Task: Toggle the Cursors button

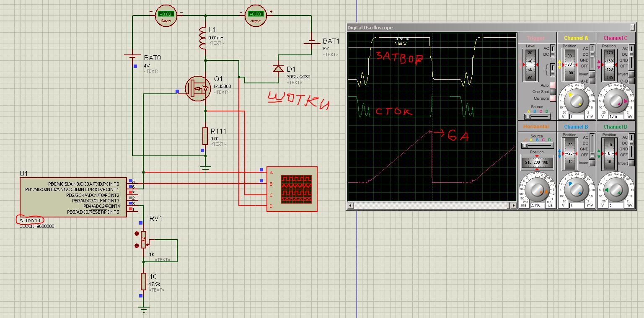Action: 553,98
